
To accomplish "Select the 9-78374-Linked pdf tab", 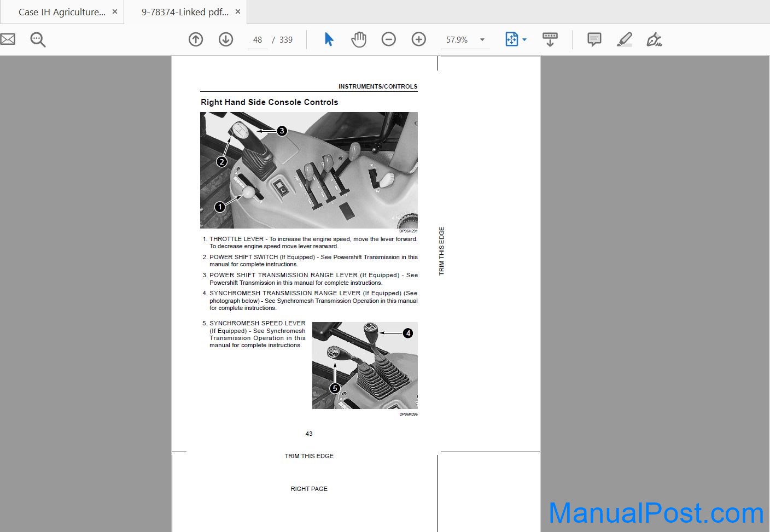I will 185,12.
